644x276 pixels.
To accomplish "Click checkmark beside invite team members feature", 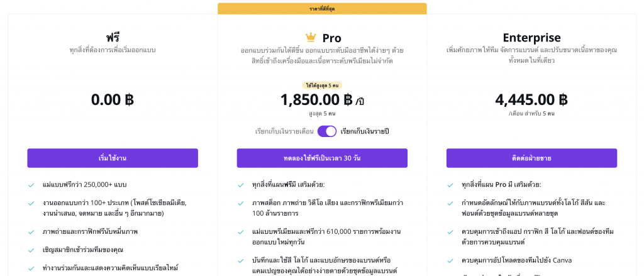I will point(31,250).
